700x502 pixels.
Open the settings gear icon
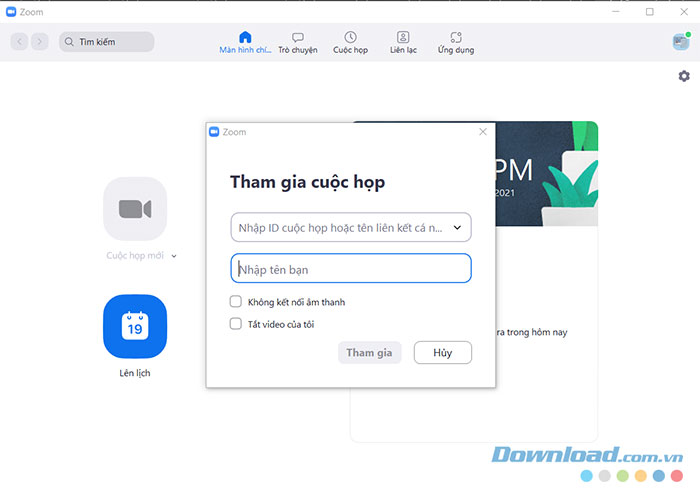click(x=684, y=76)
